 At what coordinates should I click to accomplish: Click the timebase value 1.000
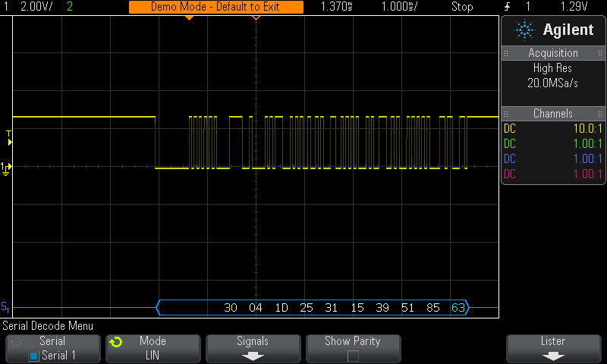[399, 7]
